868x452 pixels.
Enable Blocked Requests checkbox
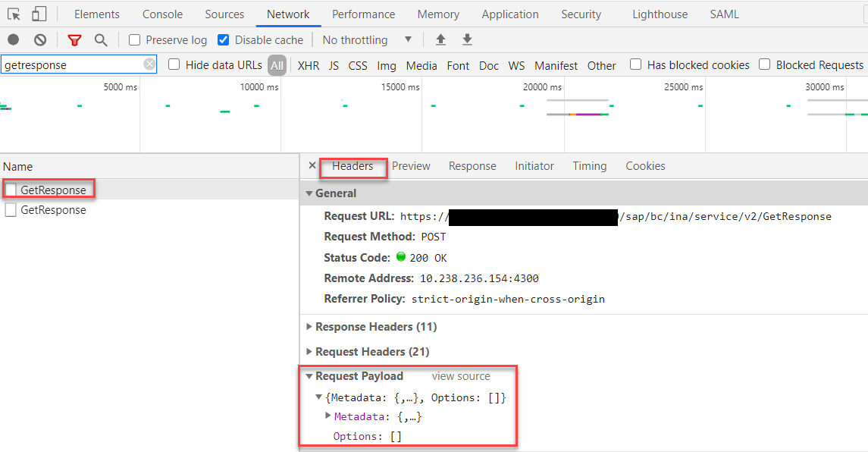click(764, 64)
